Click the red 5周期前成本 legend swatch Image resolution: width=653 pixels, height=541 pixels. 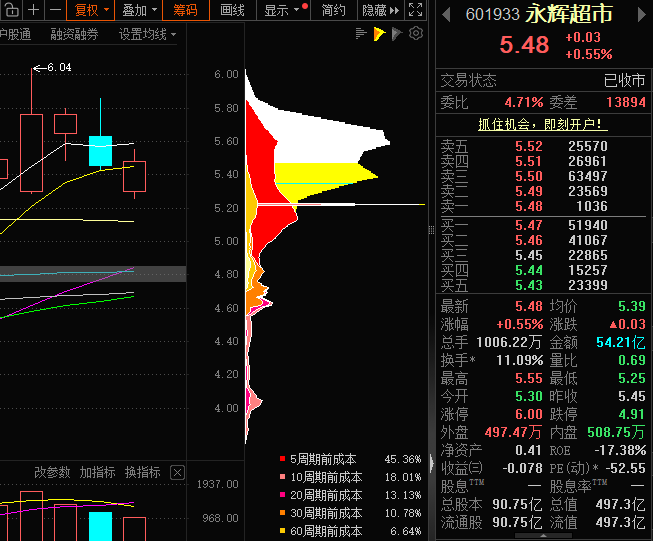pos(282,459)
